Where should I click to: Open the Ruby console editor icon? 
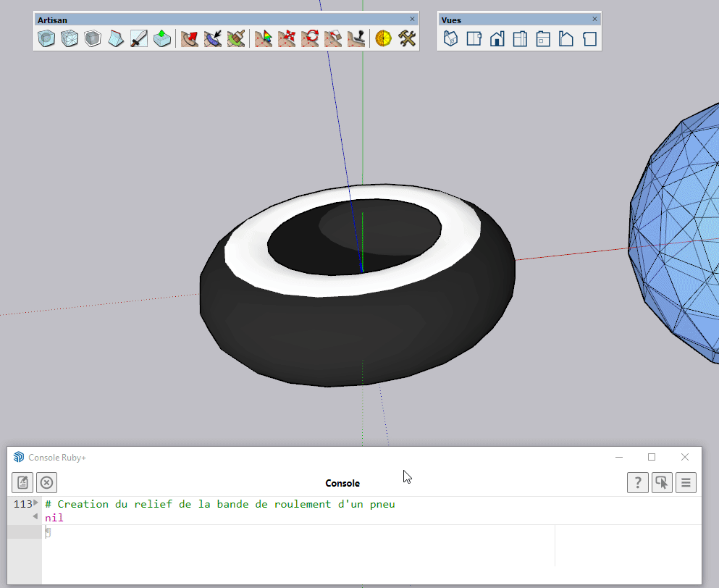coord(22,482)
